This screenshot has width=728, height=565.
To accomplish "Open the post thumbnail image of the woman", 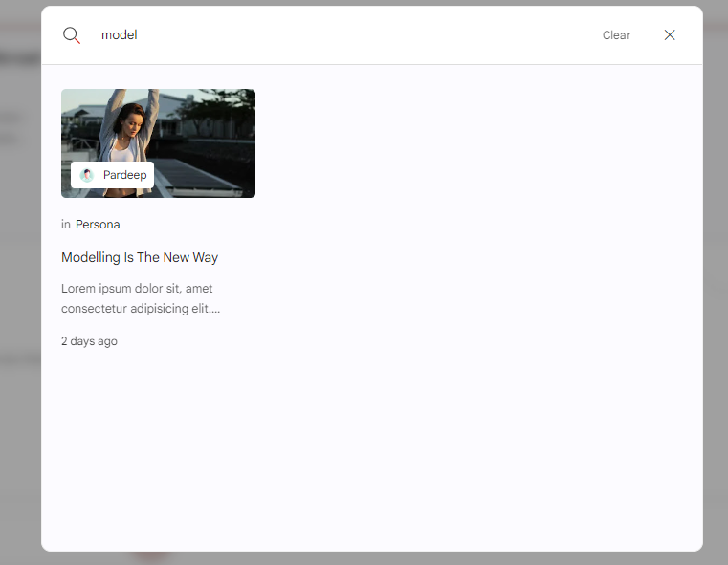I will tap(158, 143).
